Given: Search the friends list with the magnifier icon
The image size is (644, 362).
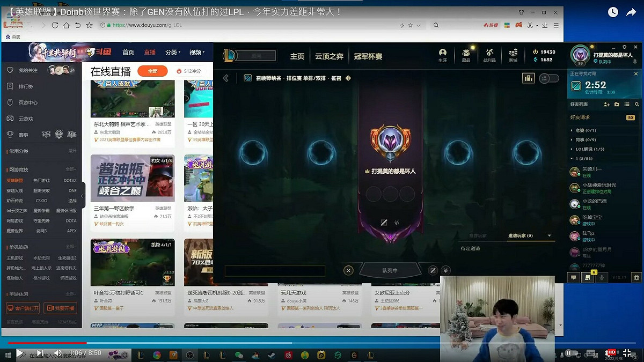Looking at the screenshot, I should click(637, 105).
